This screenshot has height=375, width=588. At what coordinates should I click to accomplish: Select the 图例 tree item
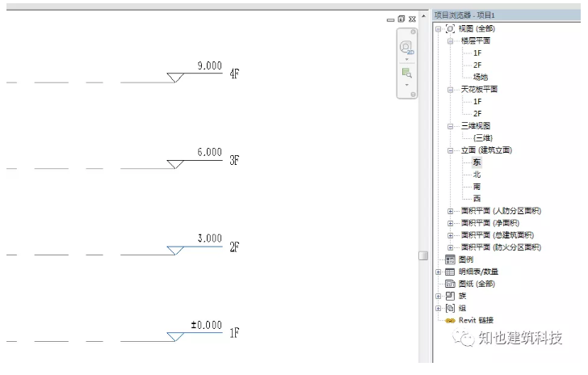coord(466,259)
